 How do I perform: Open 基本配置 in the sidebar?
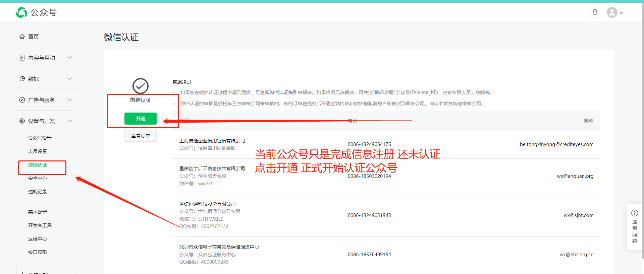point(38,212)
